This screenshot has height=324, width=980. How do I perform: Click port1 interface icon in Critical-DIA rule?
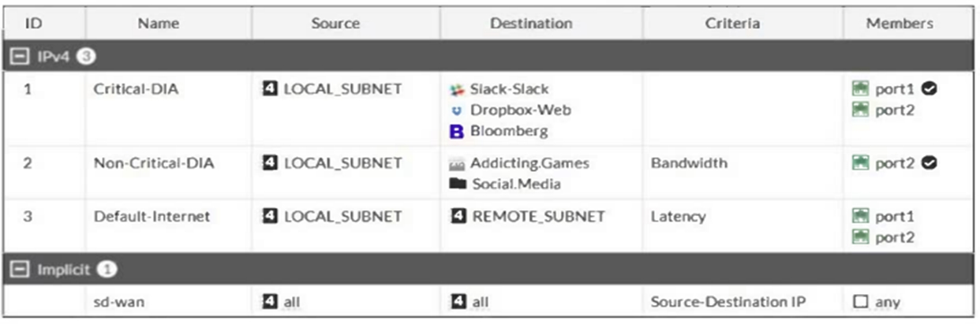pyautogui.click(x=860, y=89)
